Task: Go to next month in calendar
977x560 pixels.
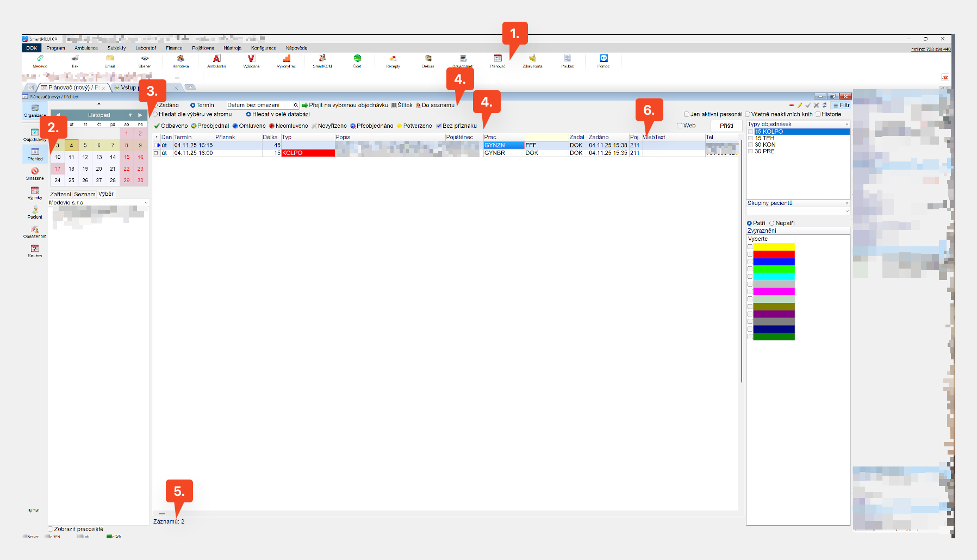Action: click(x=140, y=115)
